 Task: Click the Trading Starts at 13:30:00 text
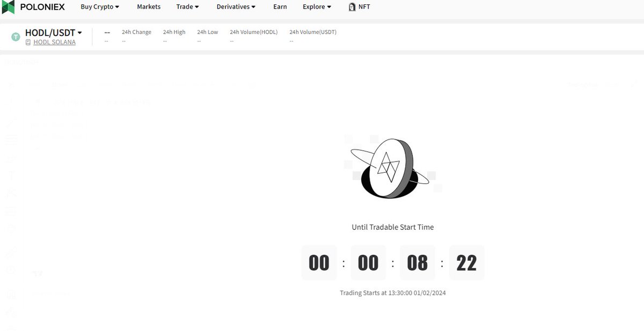[393, 293]
